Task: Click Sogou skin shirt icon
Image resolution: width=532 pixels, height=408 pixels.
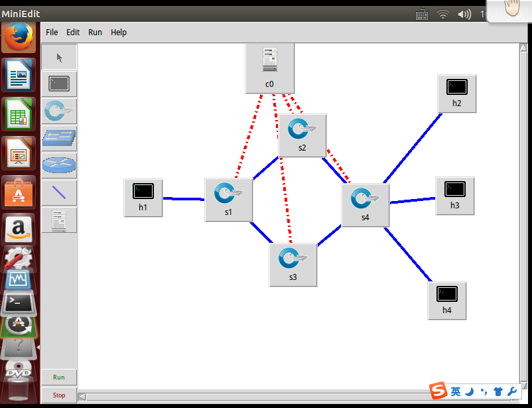Action: tap(498, 391)
